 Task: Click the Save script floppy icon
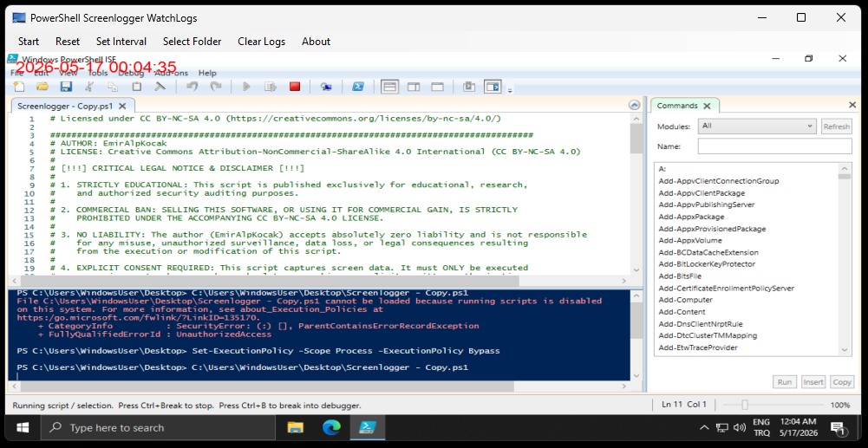click(67, 87)
